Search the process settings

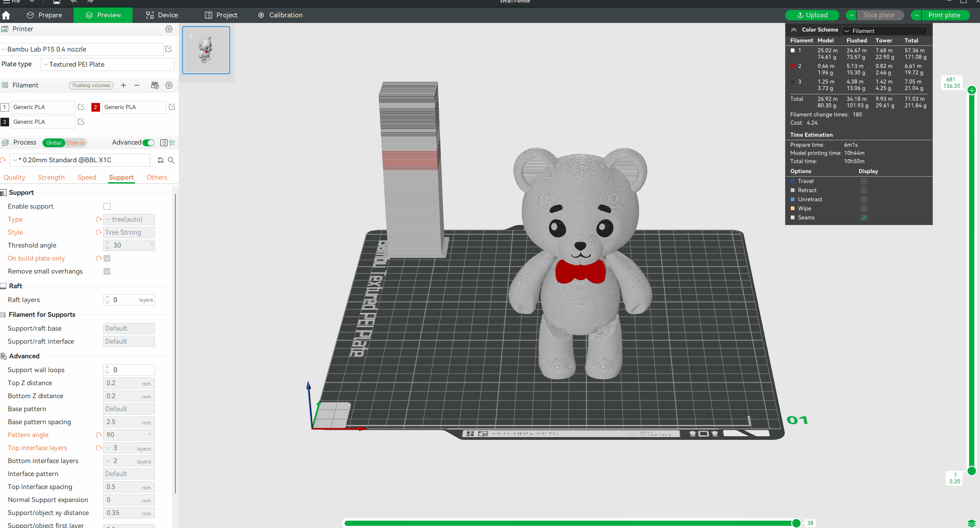[x=171, y=160]
